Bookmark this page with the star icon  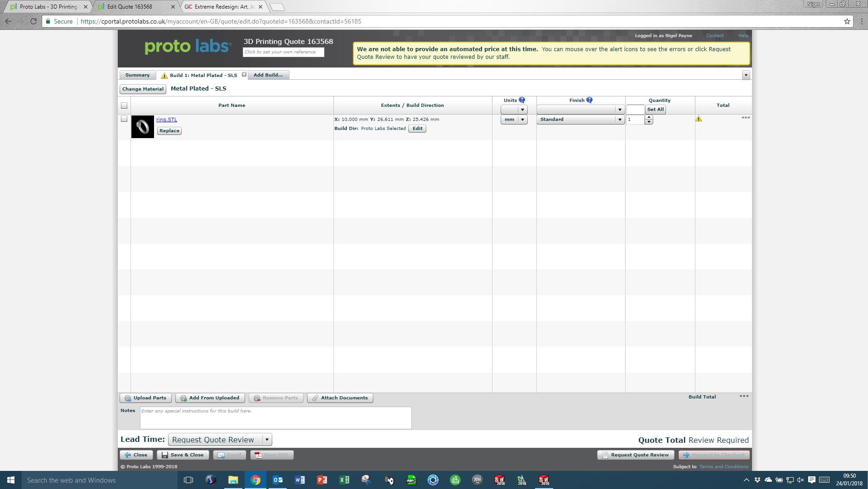pyautogui.click(x=847, y=21)
